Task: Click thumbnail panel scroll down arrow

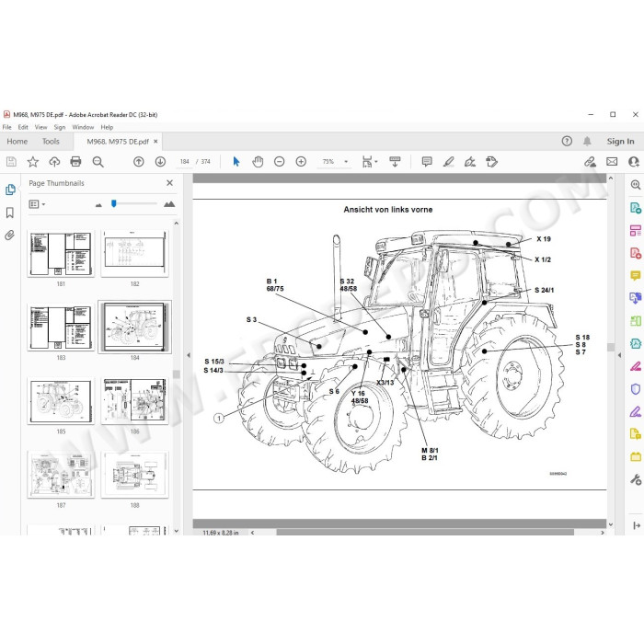Action: 177,531
